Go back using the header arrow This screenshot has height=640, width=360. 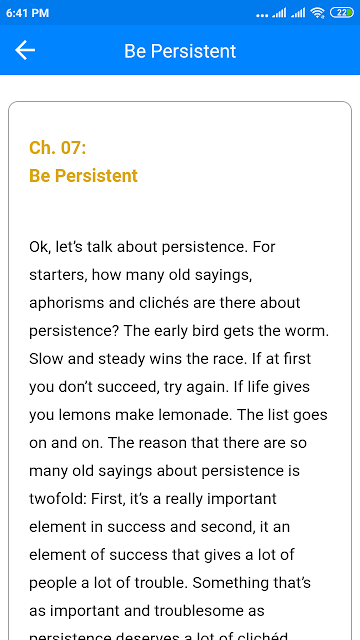(x=25, y=50)
